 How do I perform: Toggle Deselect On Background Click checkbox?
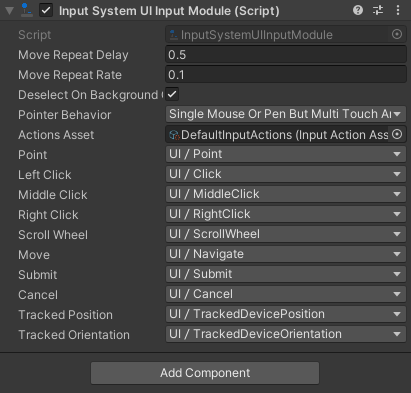[172, 94]
